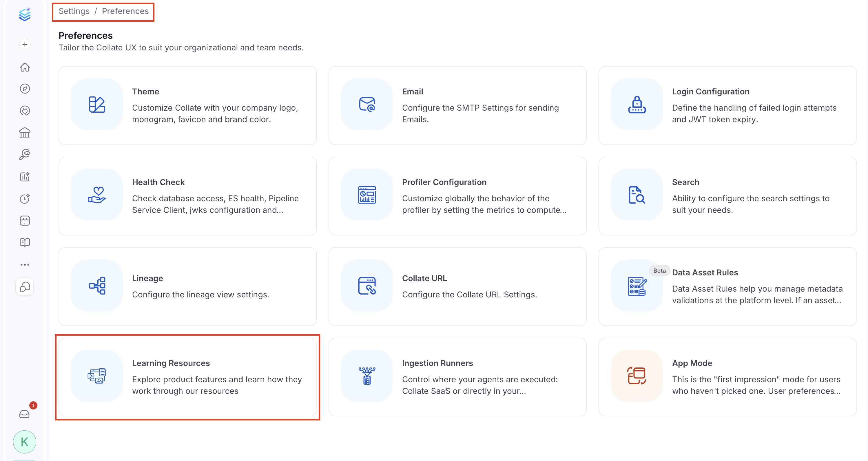Open the Collate URL title

(424, 279)
